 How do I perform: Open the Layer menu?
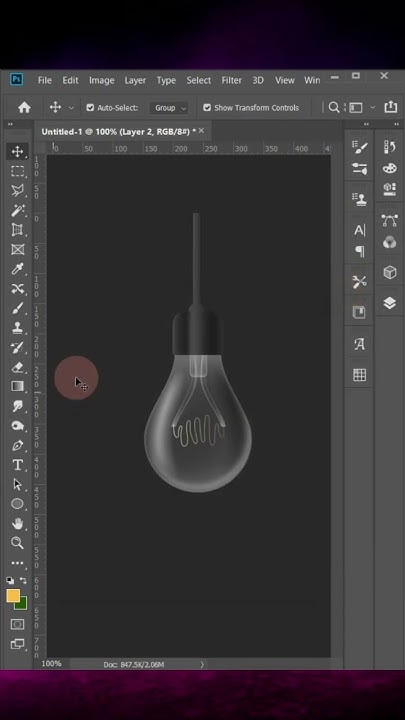click(135, 80)
